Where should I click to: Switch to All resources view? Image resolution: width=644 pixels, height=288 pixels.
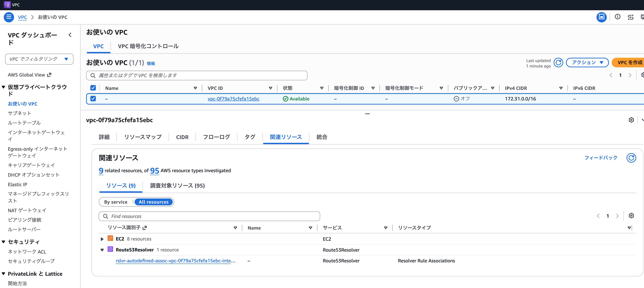pos(154,202)
